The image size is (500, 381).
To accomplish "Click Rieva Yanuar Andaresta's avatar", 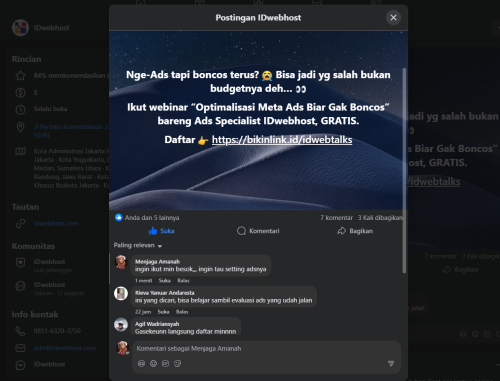I will 121,293.
